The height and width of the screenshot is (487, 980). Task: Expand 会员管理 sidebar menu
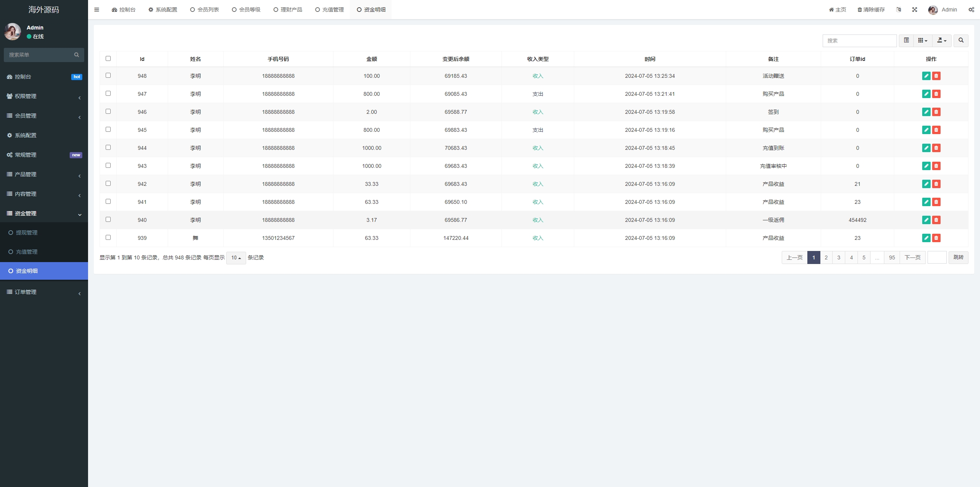44,115
